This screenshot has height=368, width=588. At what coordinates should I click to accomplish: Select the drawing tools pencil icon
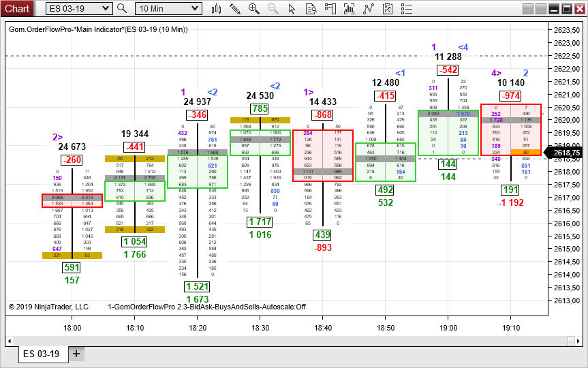coord(235,9)
